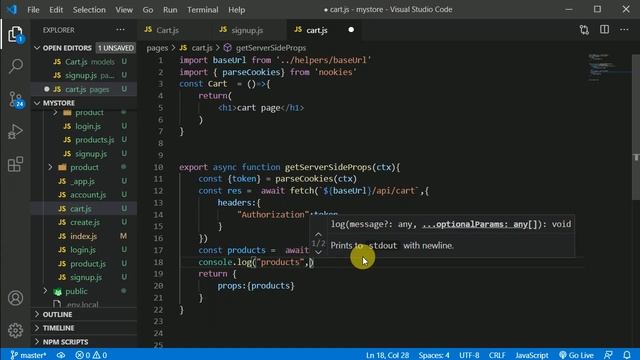This screenshot has height=360, width=640.
Task: Open the Run menu
Action: coord(170,9)
